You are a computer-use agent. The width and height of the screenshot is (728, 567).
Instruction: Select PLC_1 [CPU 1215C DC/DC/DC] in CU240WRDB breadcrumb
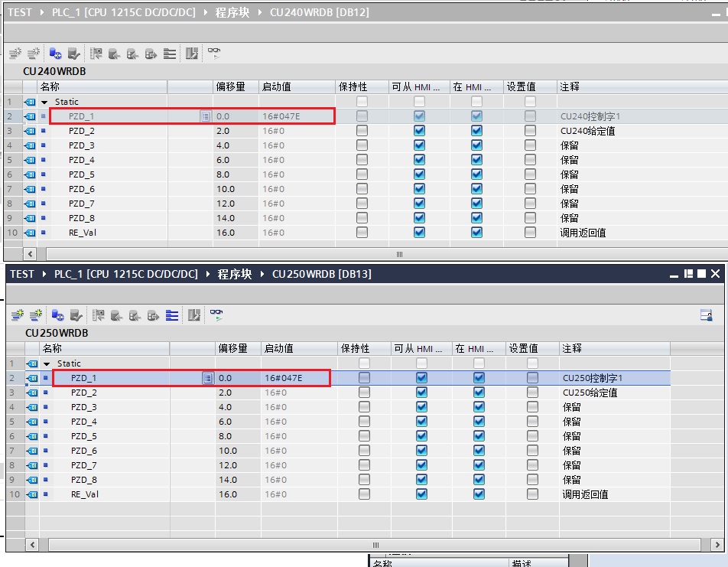coord(124,12)
